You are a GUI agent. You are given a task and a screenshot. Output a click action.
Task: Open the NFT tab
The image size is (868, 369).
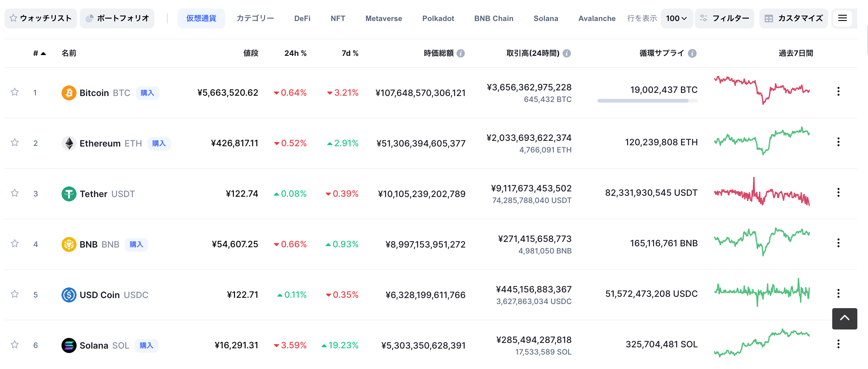click(338, 18)
